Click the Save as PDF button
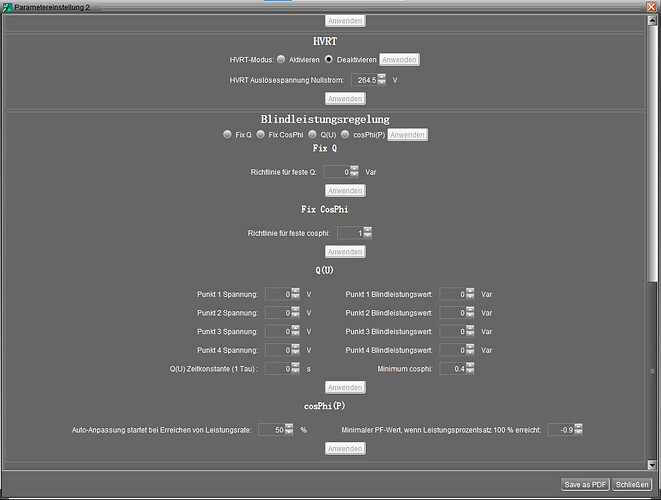Screen dimensions: 661x500 pyautogui.click(x=585, y=485)
